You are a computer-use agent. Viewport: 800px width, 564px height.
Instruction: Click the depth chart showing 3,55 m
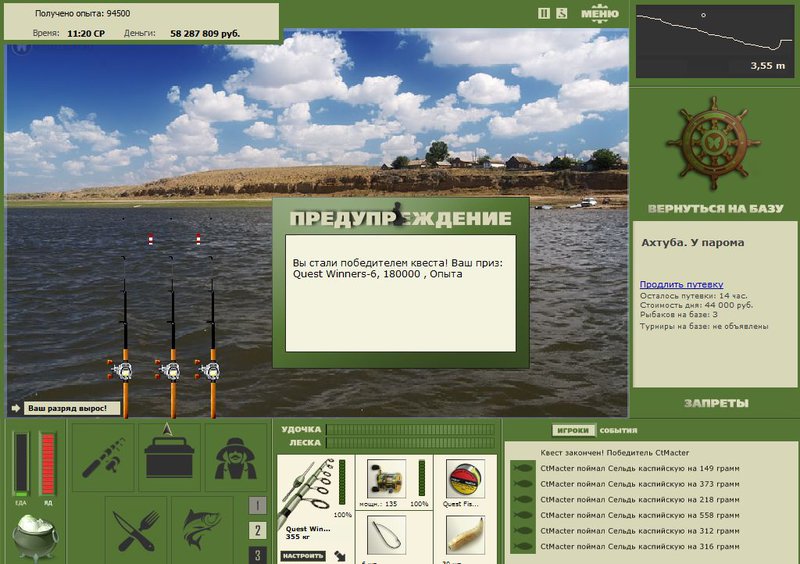coord(714,42)
